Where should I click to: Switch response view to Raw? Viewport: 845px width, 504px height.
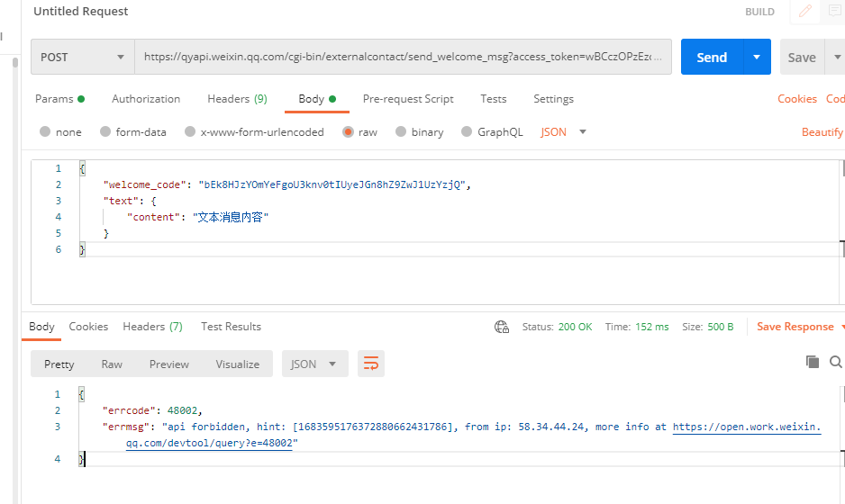tap(112, 364)
